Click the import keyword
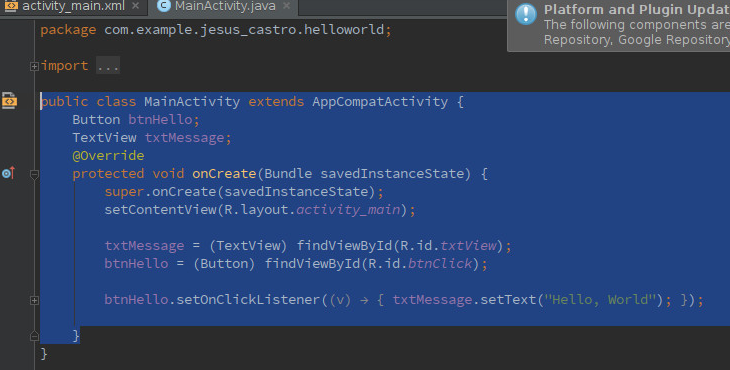This screenshot has height=370, width=730. coord(64,66)
